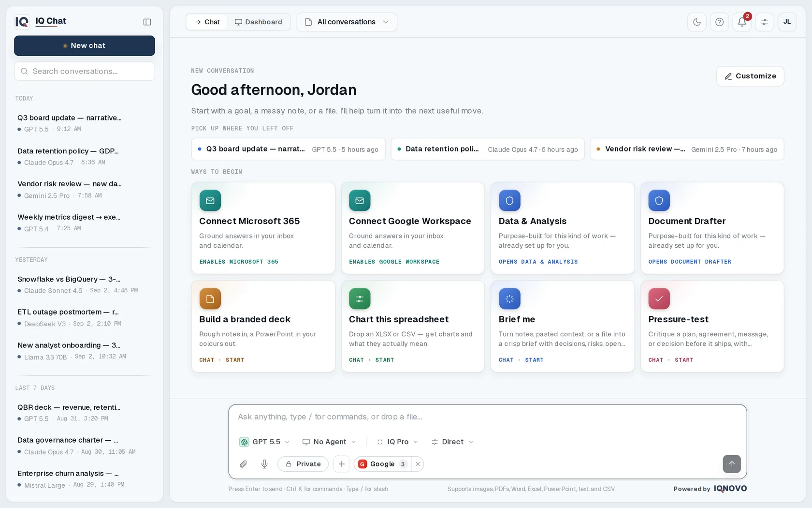Click the Data & Analysis shield icon

point(509,200)
